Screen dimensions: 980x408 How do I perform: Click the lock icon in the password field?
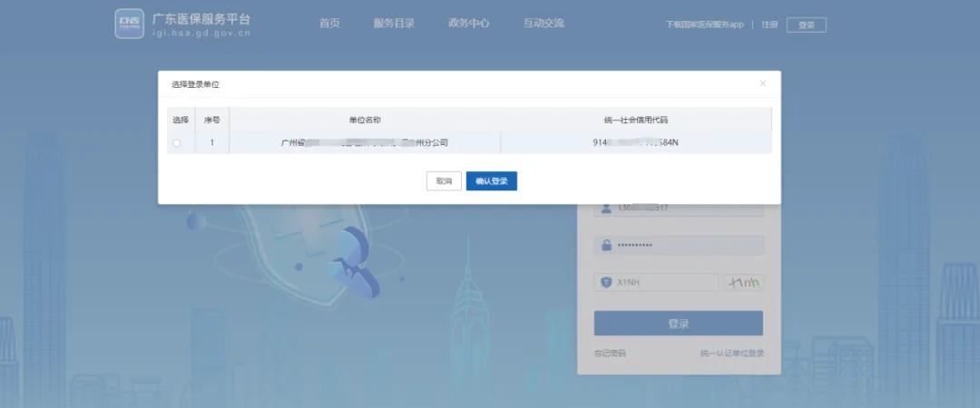tap(605, 246)
